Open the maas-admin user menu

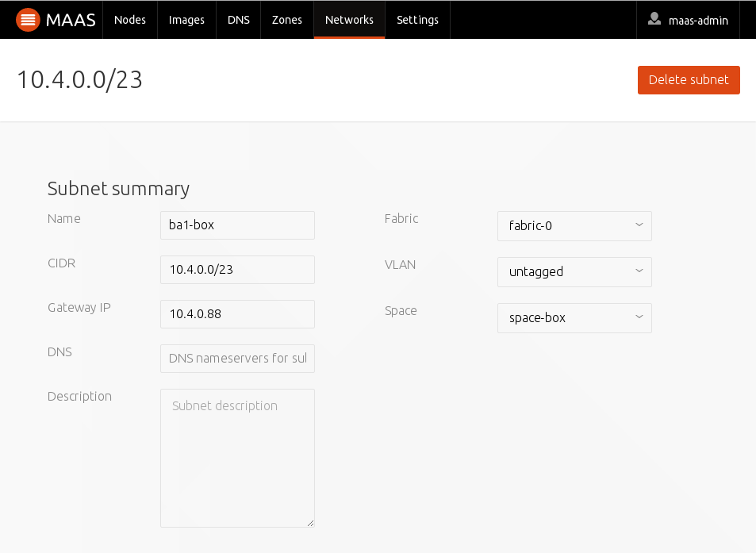coord(688,20)
